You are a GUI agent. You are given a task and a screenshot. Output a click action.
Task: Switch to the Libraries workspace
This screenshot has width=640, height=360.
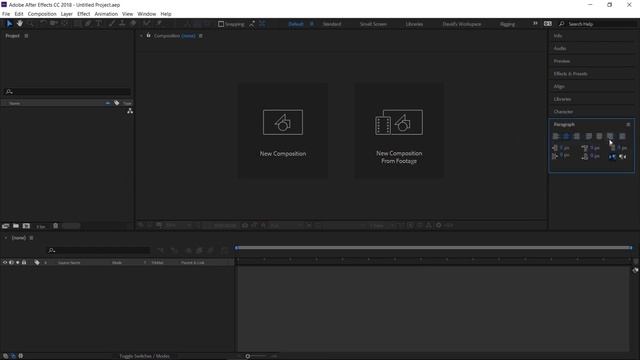click(414, 24)
